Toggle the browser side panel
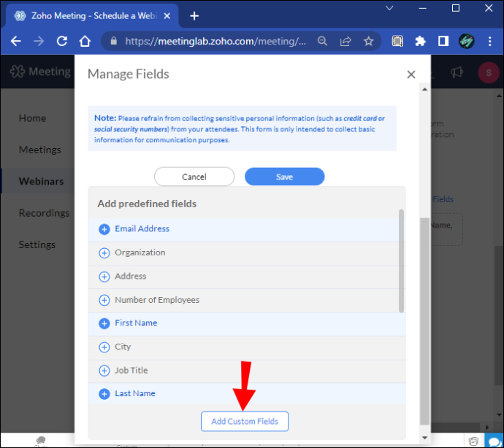Screen dimensions: 504x448 [x=443, y=41]
